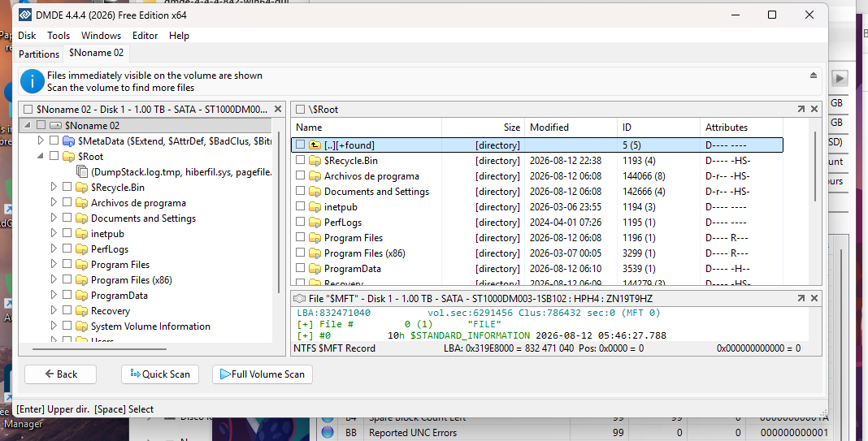Switch to the Partitions tab
This screenshot has height=441, width=868.
coord(39,54)
